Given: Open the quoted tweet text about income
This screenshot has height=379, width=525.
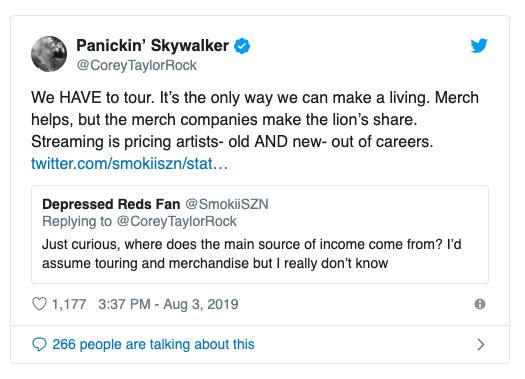Looking at the screenshot, I should click(252, 254).
